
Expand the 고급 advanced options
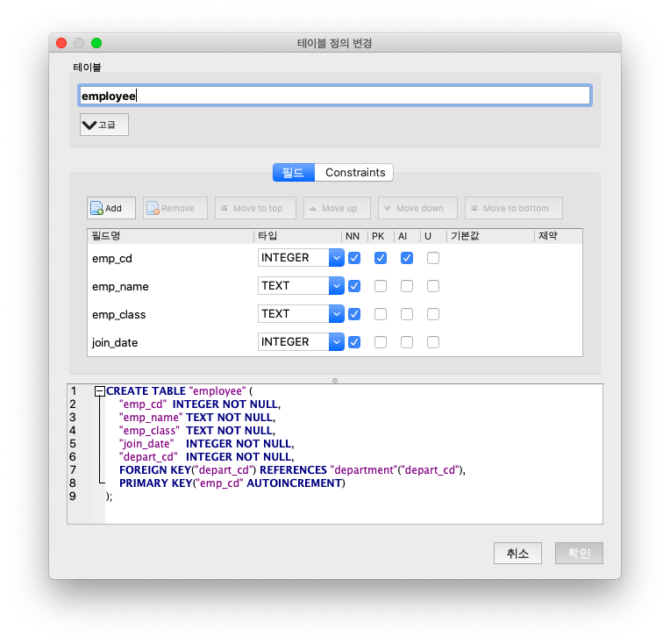(103, 125)
